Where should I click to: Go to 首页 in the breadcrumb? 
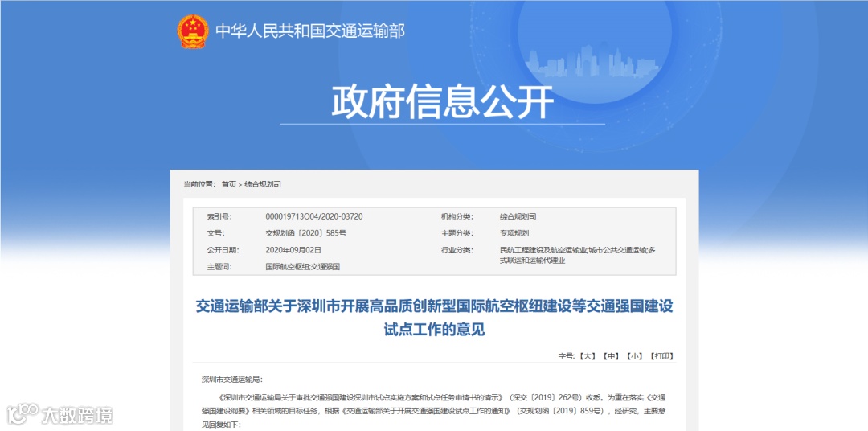[228, 184]
